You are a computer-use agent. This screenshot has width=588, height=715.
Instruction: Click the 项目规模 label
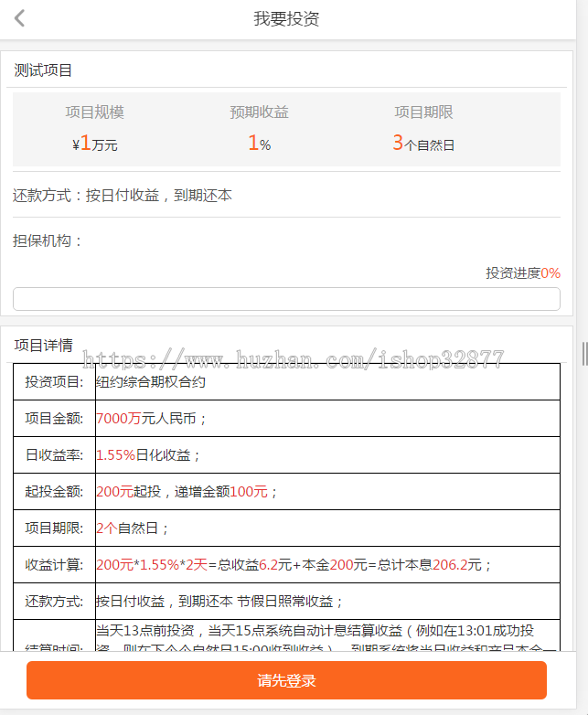point(94,112)
